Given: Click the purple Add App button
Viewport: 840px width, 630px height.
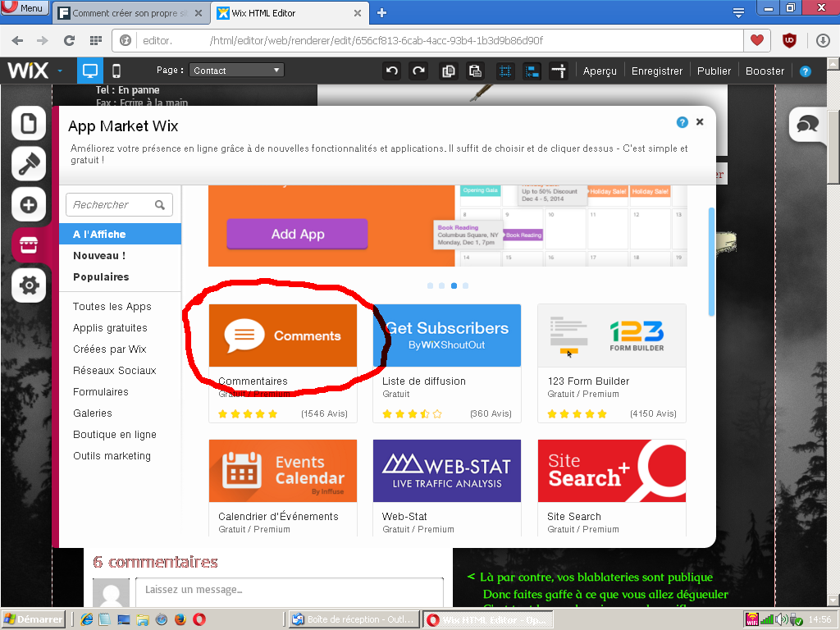Looking at the screenshot, I should click(x=297, y=234).
